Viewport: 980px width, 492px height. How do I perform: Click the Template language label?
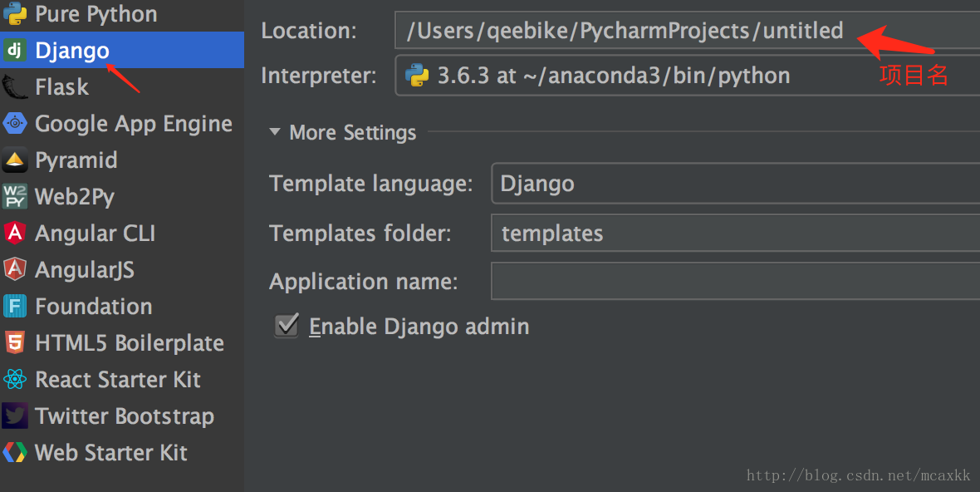(x=370, y=184)
